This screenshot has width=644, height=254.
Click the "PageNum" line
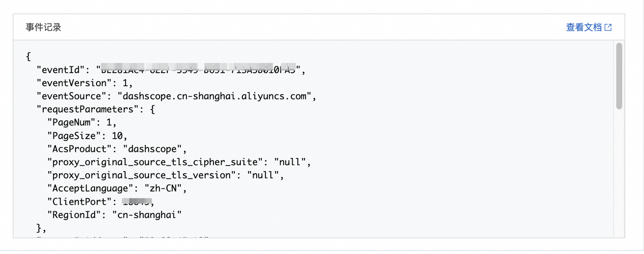point(82,122)
